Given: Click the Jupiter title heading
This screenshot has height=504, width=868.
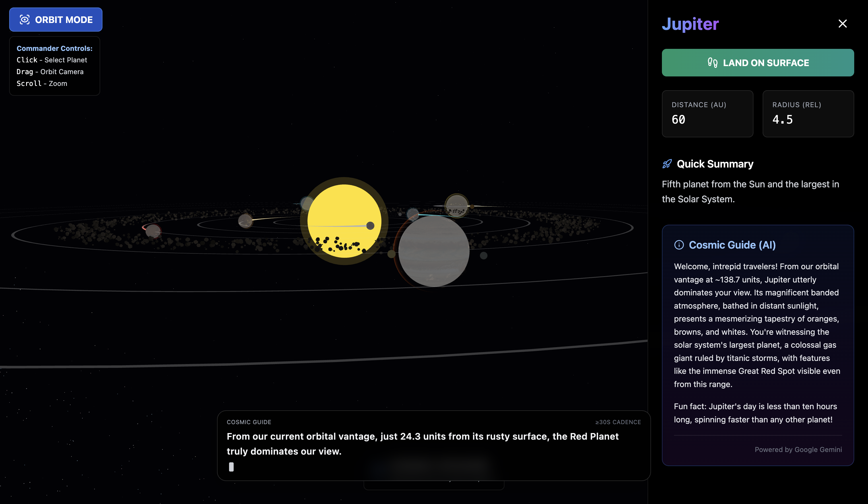Looking at the screenshot, I should click(x=690, y=24).
